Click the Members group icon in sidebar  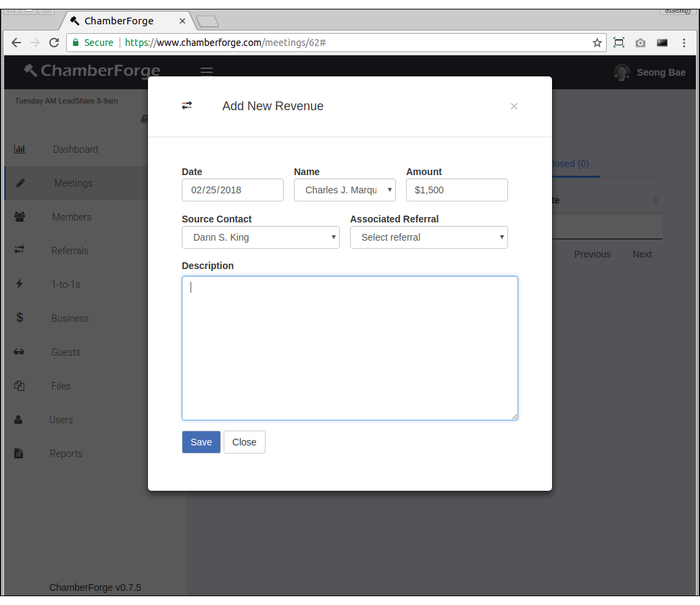[x=20, y=217]
